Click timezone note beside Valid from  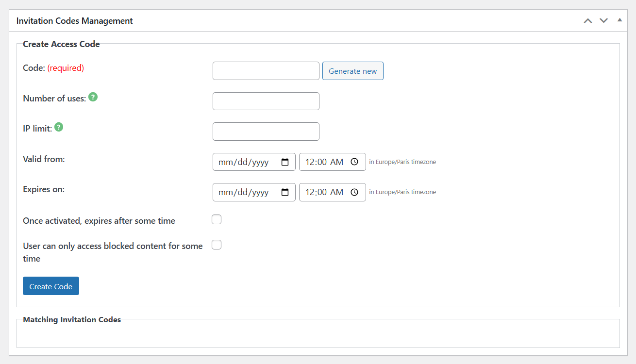click(x=402, y=162)
